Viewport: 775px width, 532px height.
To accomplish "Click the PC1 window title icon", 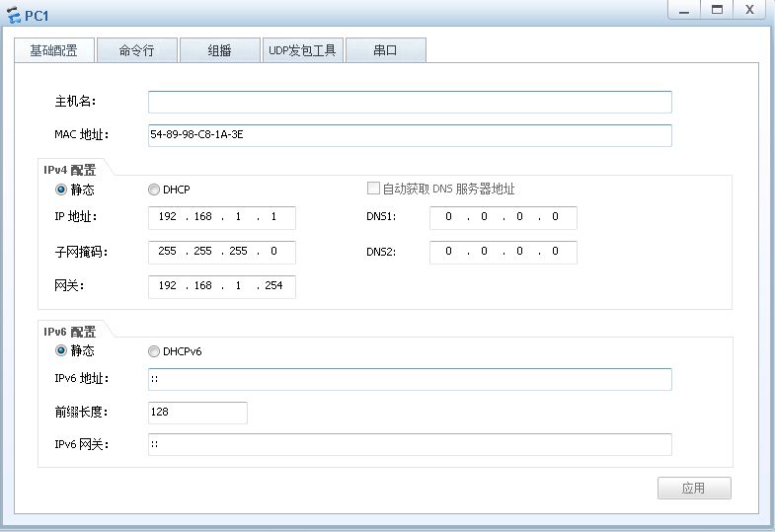I will (x=14, y=16).
